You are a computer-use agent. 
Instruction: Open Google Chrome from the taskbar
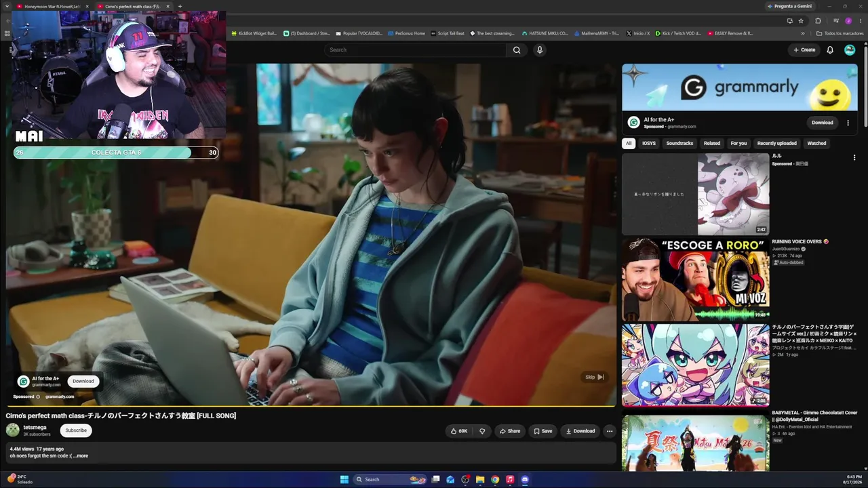495,479
